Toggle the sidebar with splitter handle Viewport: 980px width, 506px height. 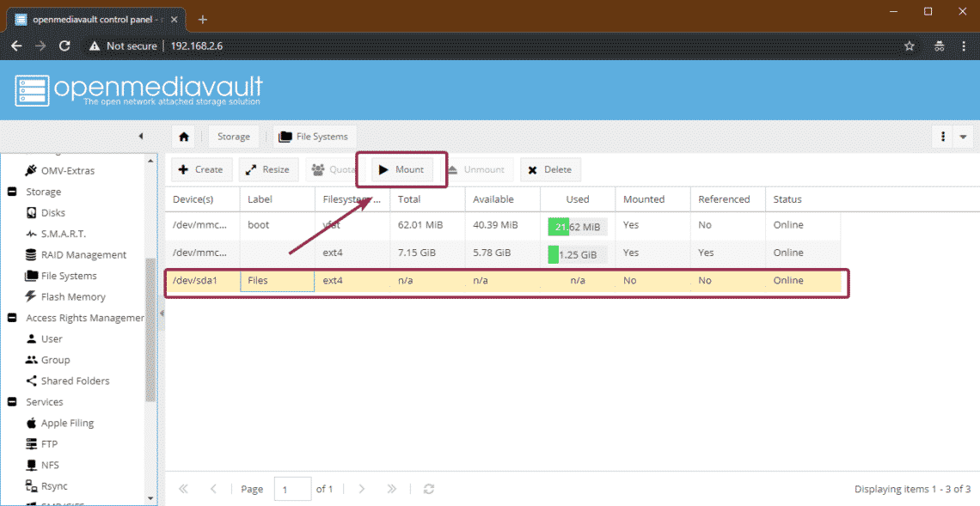click(x=162, y=313)
